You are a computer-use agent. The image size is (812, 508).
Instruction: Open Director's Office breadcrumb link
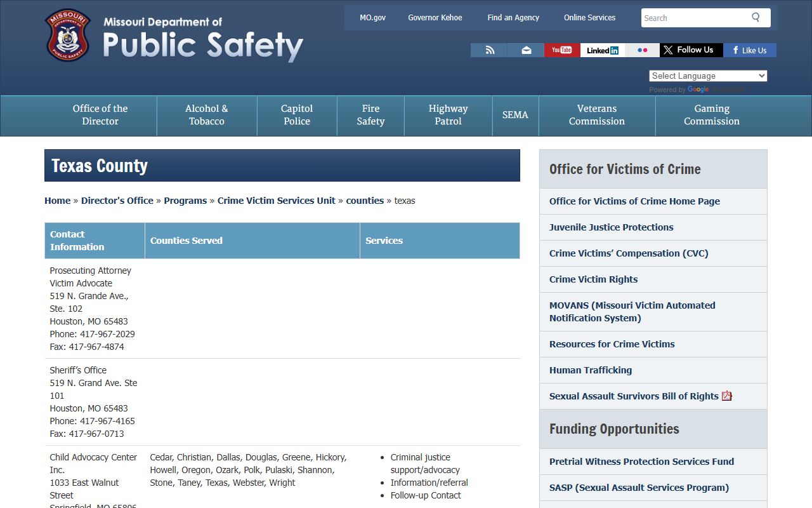tap(117, 201)
